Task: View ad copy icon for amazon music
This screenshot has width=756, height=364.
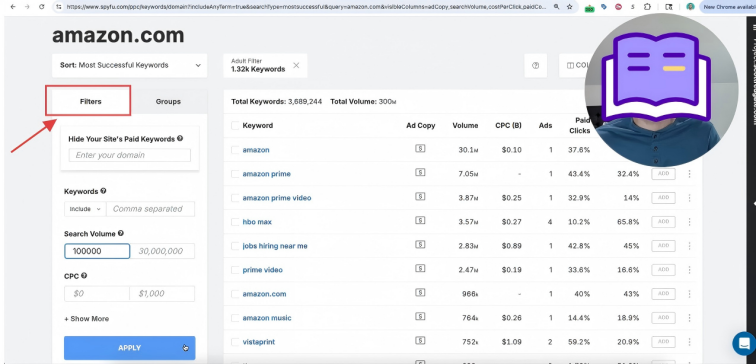Action: click(420, 317)
